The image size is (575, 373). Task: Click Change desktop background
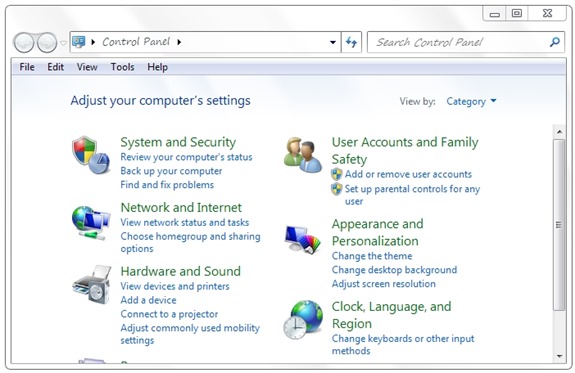pos(394,270)
